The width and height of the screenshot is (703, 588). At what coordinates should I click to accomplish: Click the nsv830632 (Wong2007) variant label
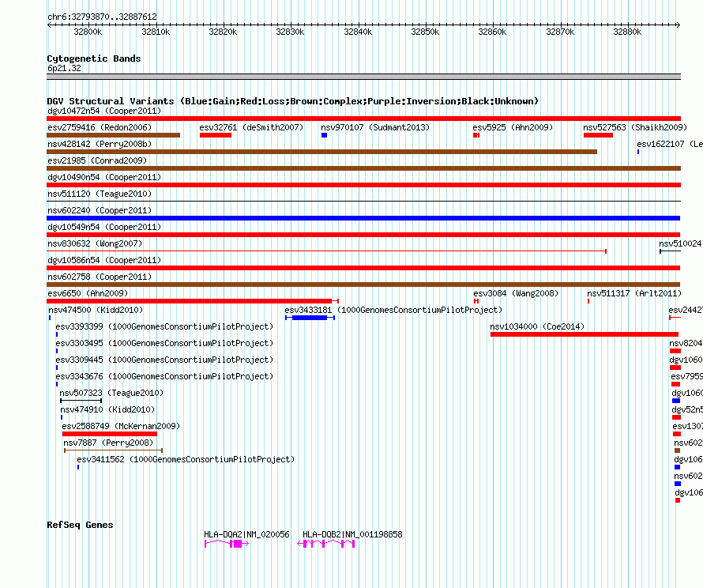pos(95,243)
